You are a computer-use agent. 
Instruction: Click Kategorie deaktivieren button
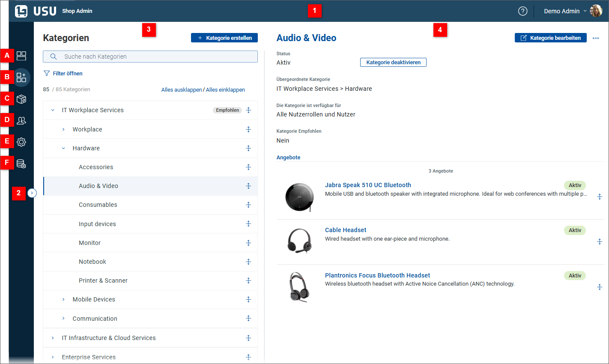coord(393,63)
